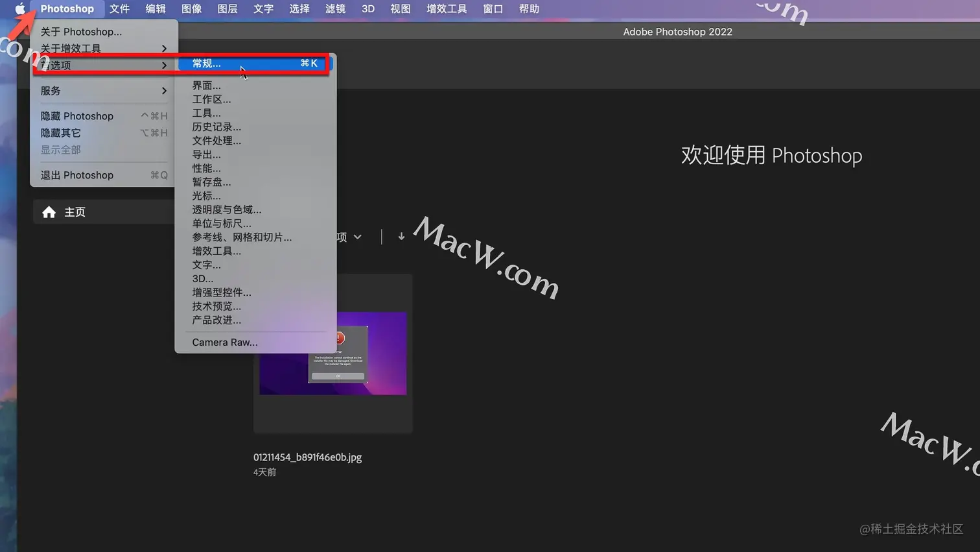Open the 编辑 menu
Viewport: 980px width, 552px height.
pyautogui.click(x=156, y=8)
